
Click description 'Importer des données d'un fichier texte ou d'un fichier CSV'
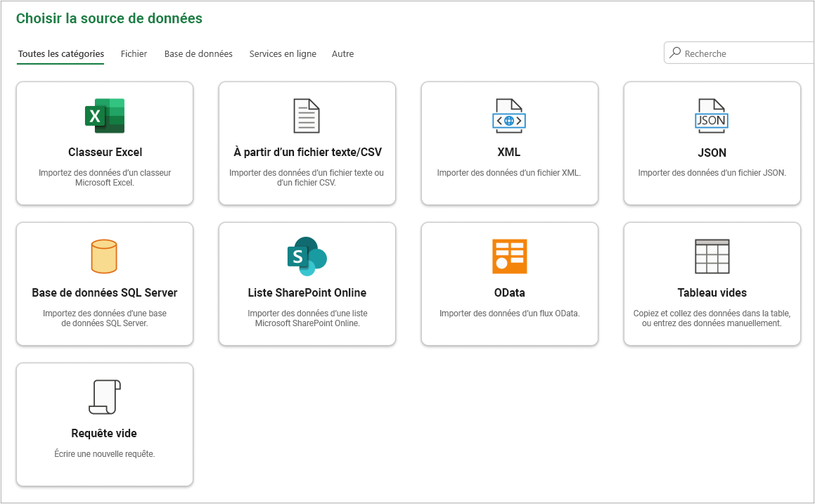307,178
